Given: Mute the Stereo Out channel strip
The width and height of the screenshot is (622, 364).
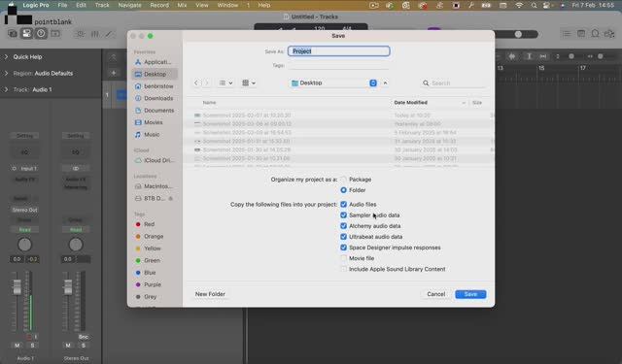Looking at the screenshot, I should 68,346.
